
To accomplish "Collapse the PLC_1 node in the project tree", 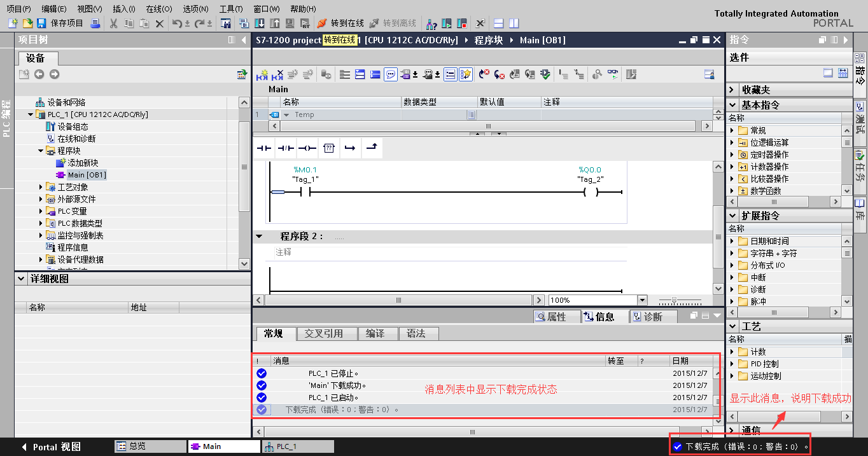I will pyautogui.click(x=30, y=114).
